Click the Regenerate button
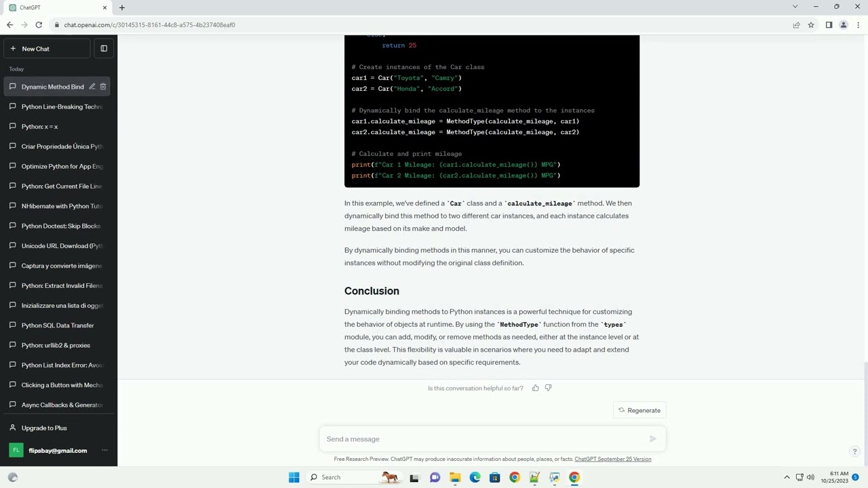868x488 pixels. click(639, 410)
